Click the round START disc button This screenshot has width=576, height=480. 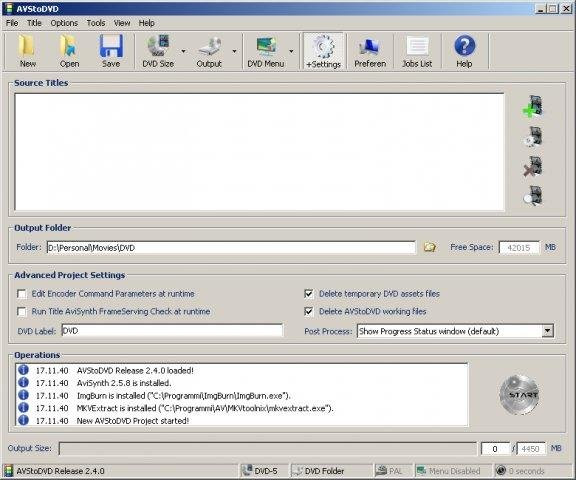519,395
